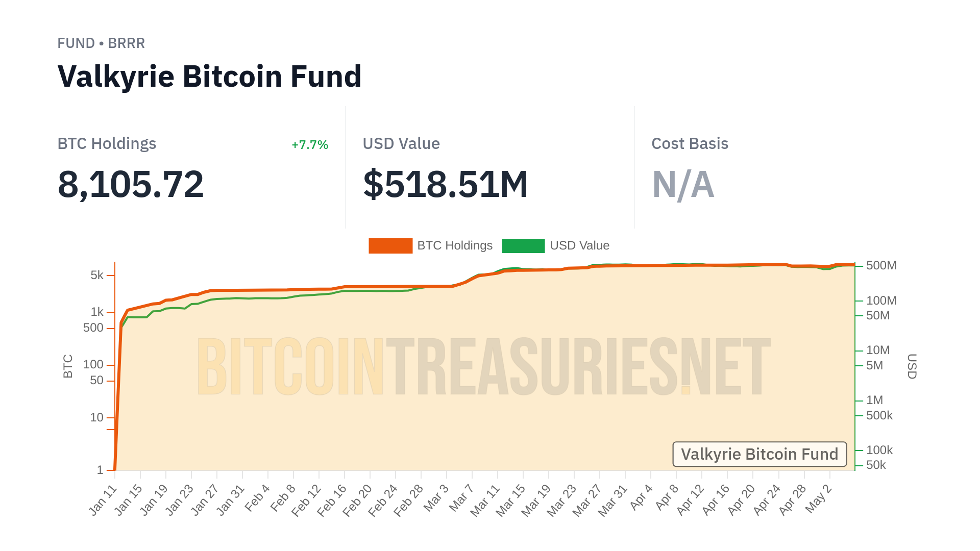Click the Valkyrie Bitcoin Fund main title
The image size is (980, 551).
[x=209, y=77]
